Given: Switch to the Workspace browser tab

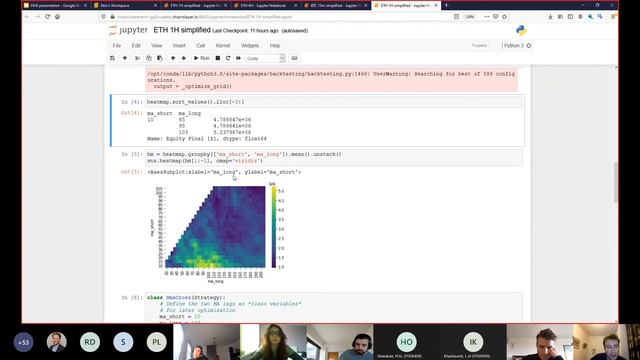Looking at the screenshot, I should point(125,6).
